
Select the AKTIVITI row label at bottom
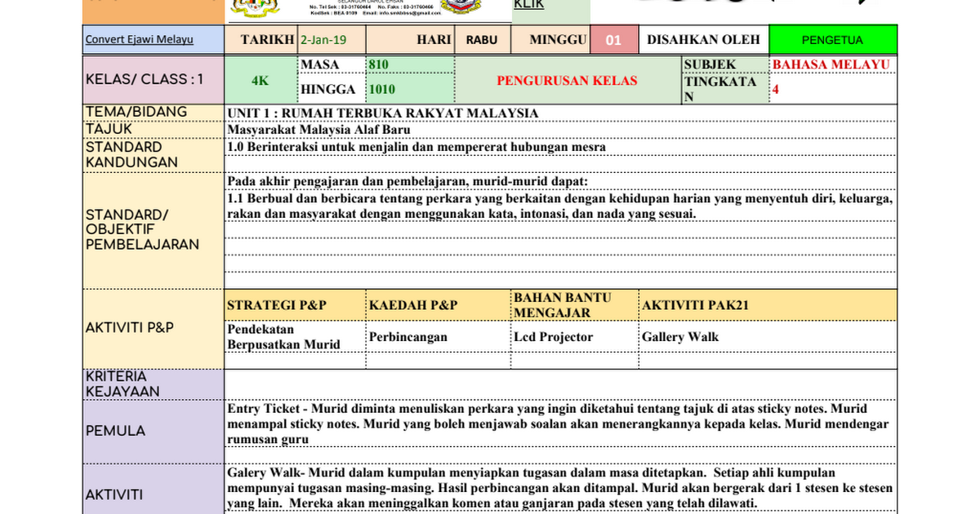pyautogui.click(x=154, y=494)
